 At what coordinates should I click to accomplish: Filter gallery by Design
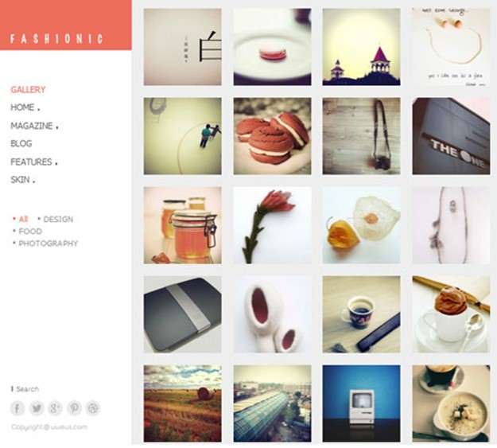pyautogui.click(x=58, y=220)
